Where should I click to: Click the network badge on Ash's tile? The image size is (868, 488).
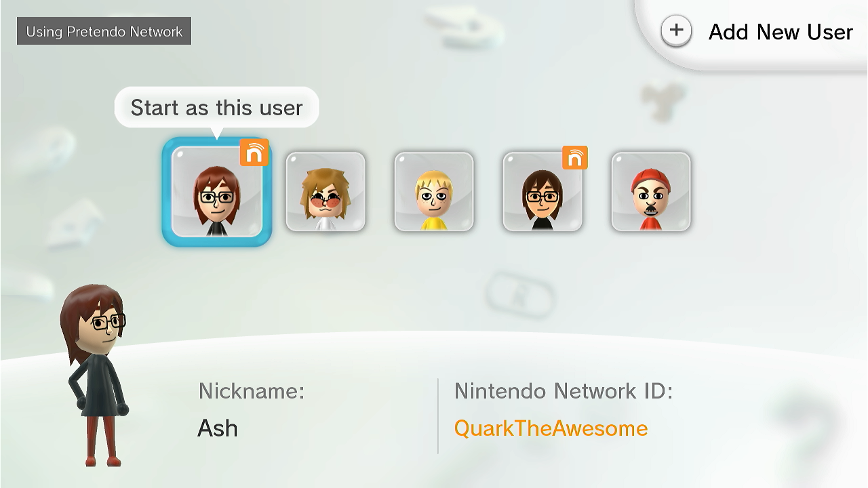pyautogui.click(x=254, y=153)
